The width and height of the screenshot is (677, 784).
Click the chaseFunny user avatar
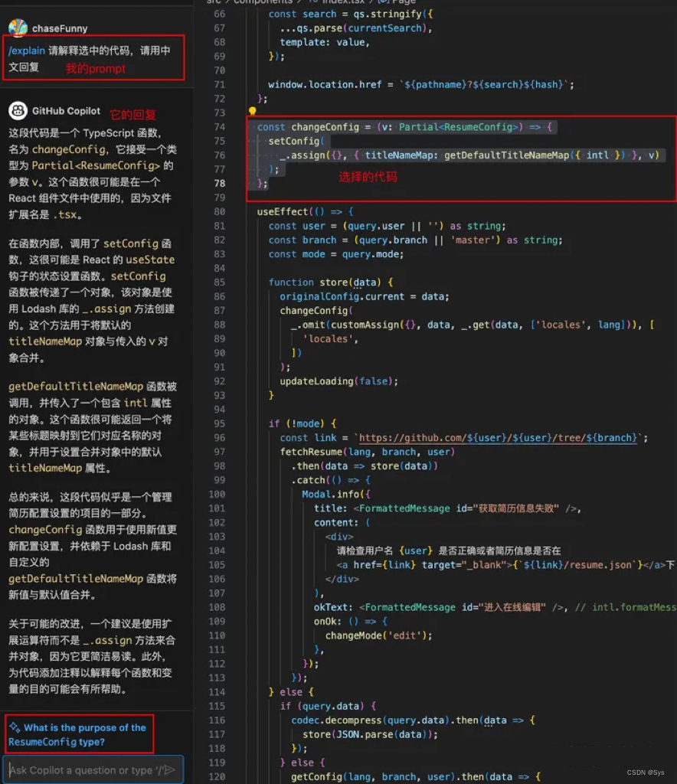[x=18, y=28]
